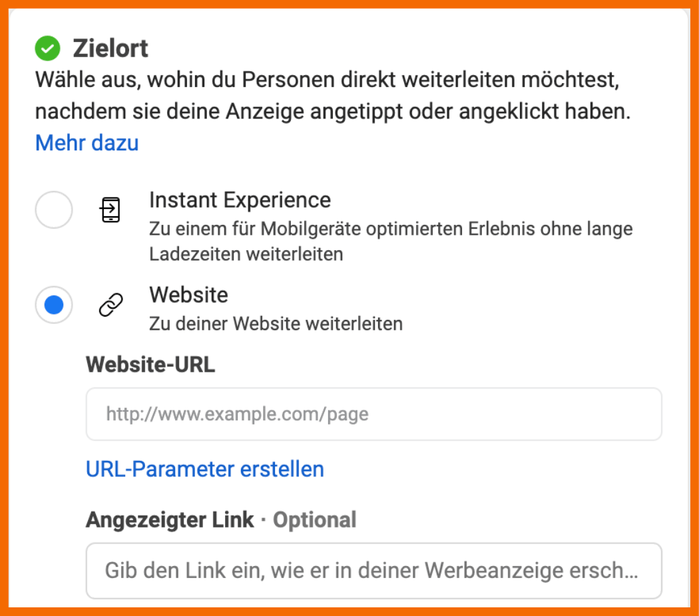Click inside the Website-URL field
699x616 pixels.
pyautogui.click(x=373, y=413)
